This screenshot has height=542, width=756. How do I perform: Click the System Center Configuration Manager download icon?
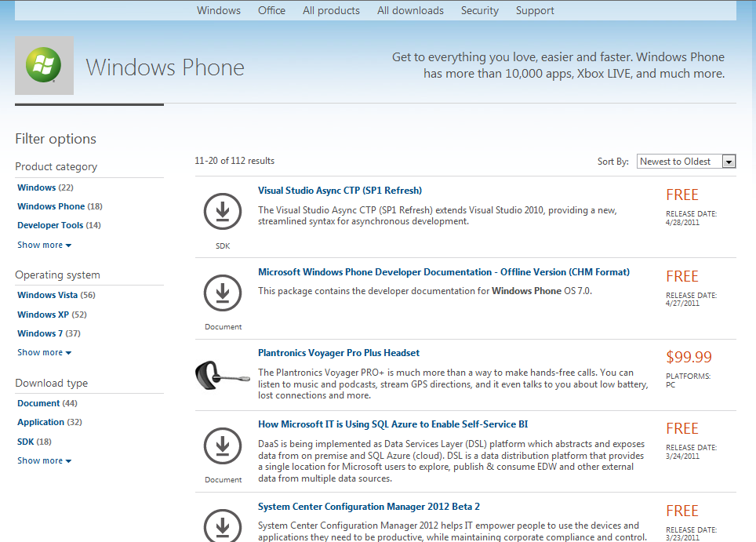(x=223, y=524)
